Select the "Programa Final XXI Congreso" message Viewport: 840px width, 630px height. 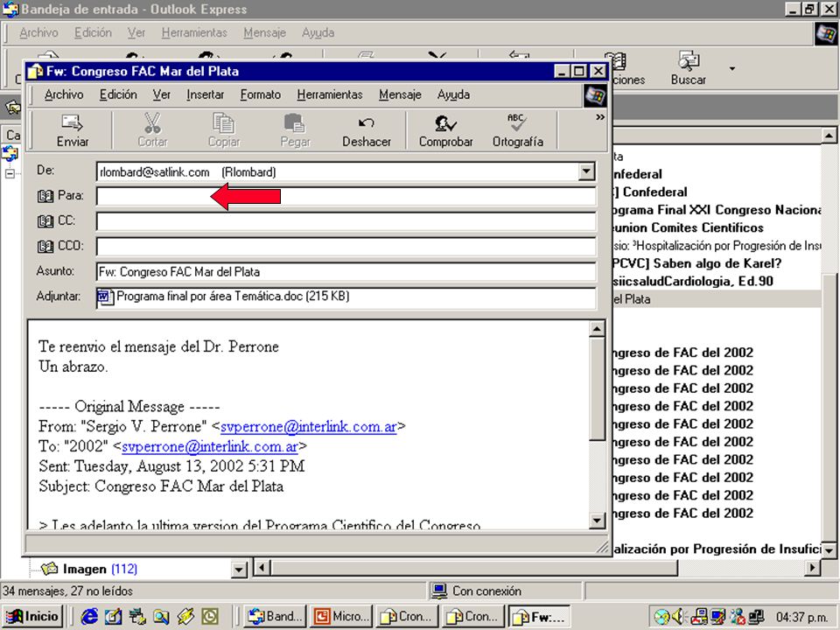[x=717, y=210]
